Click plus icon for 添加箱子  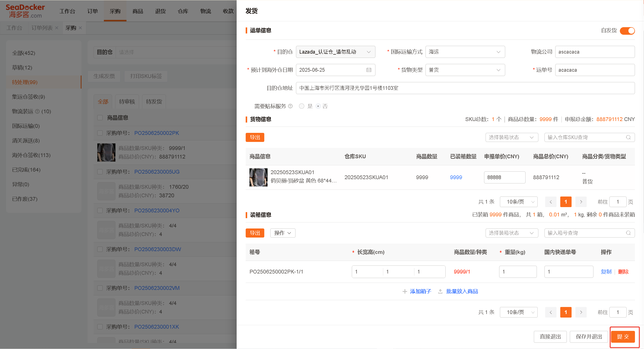pos(405,291)
